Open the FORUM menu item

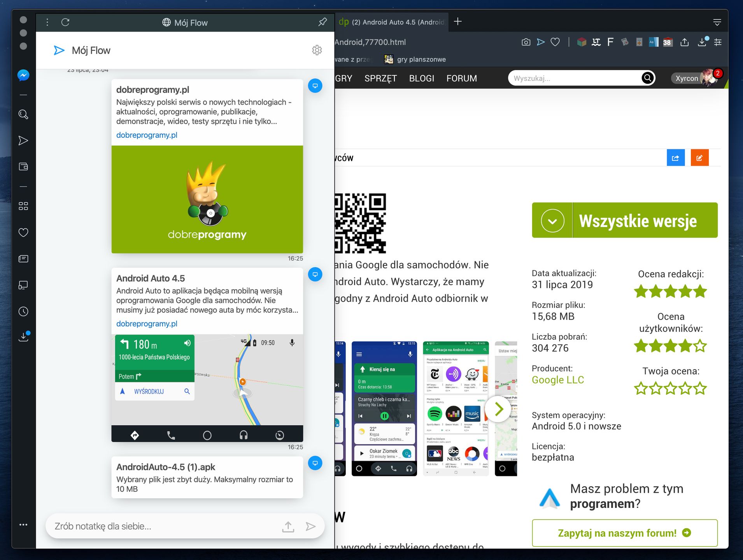click(462, 78)
